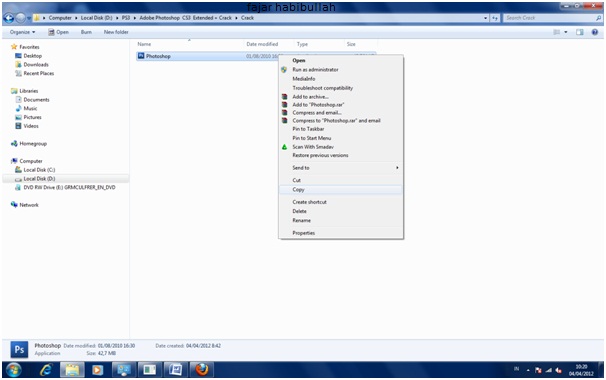This screenshot has width=606, height=380.
Task: Sort by Date modified column header
Action: point(262,44)
